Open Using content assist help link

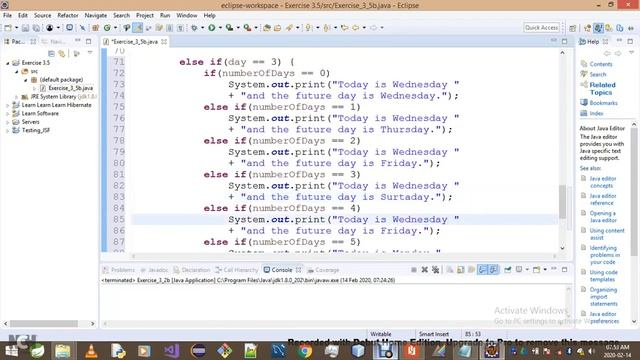click(x=607, y=234)
